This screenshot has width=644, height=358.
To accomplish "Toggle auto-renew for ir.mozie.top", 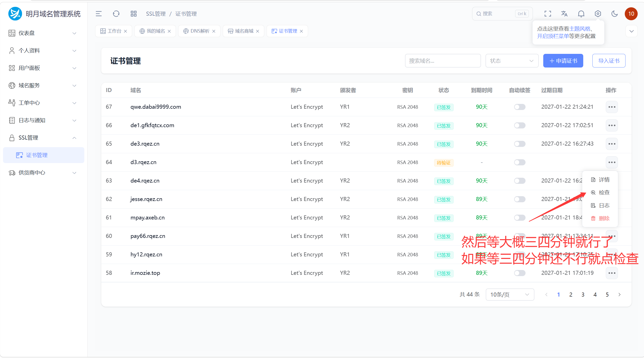I will [519, 273].
